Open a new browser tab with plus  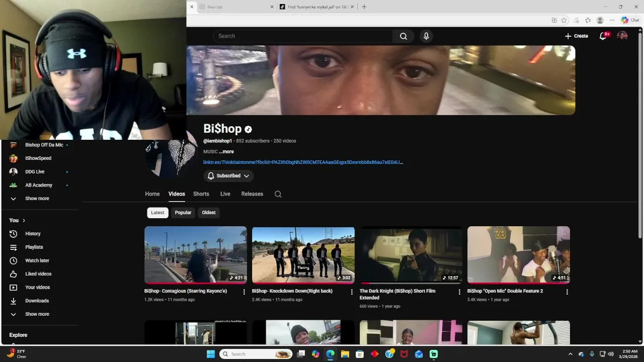pos(364,7)
